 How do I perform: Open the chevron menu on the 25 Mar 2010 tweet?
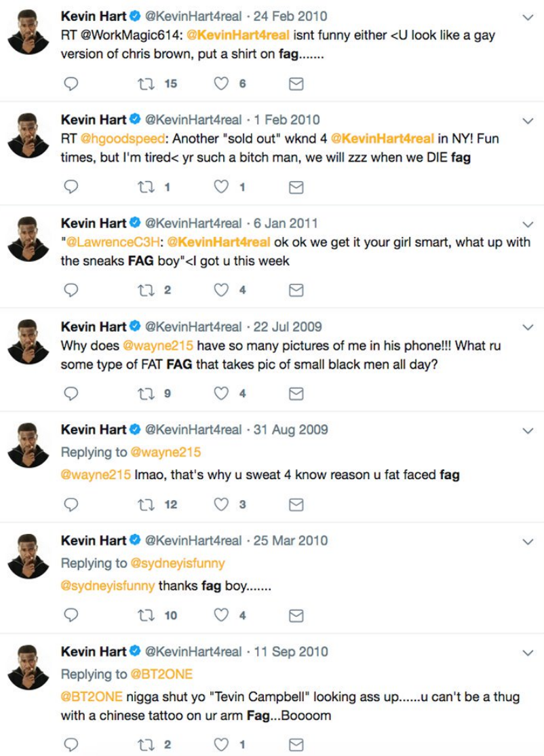pos(528,542)
